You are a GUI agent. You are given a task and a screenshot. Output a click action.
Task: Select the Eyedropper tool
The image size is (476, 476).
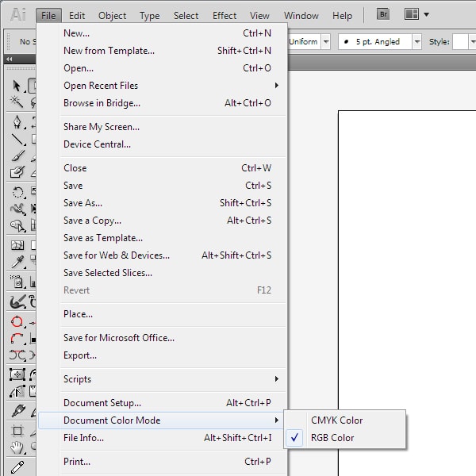[x=17, y=262]
